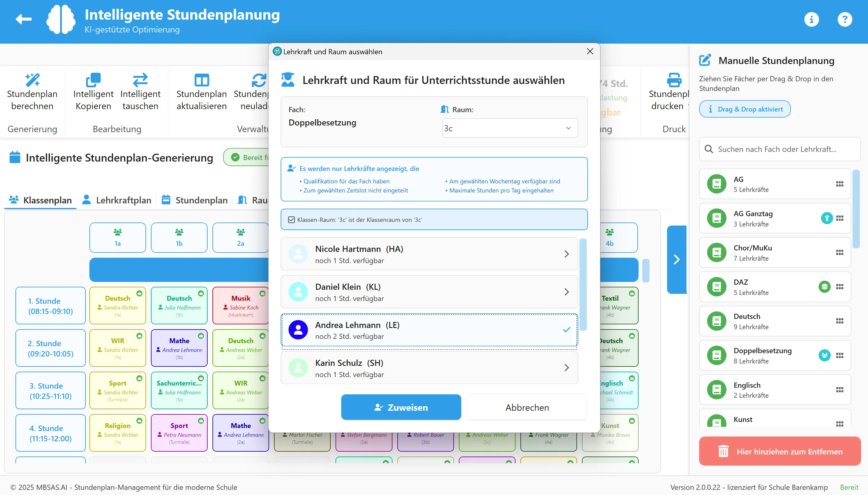Switch to Lehrkraftplan tab
The image size is (868, 495).
click(x=117, y=200)
